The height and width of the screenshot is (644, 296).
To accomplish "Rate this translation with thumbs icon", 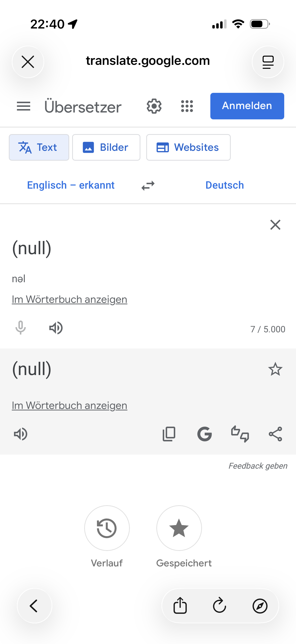I will point(240,434).
